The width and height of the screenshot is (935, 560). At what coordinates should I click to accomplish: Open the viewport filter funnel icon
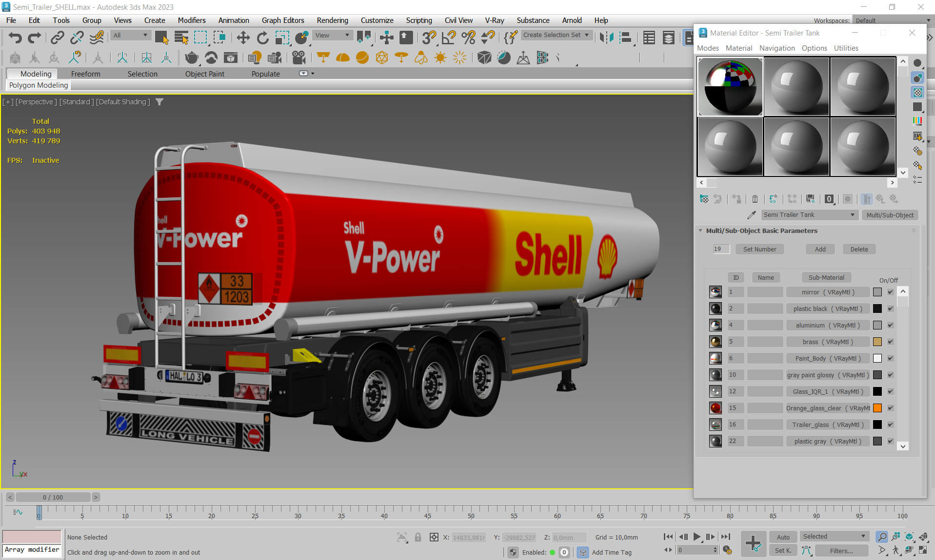click(159, 102)
